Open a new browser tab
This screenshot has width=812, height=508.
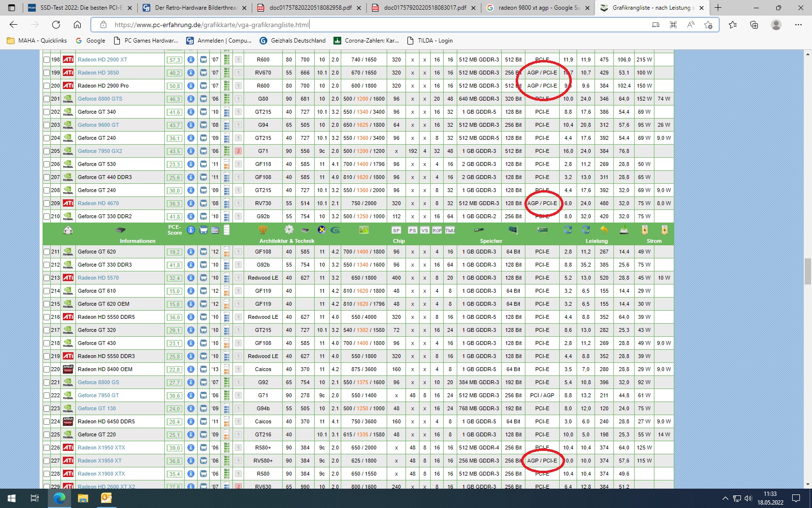point(718,8)
